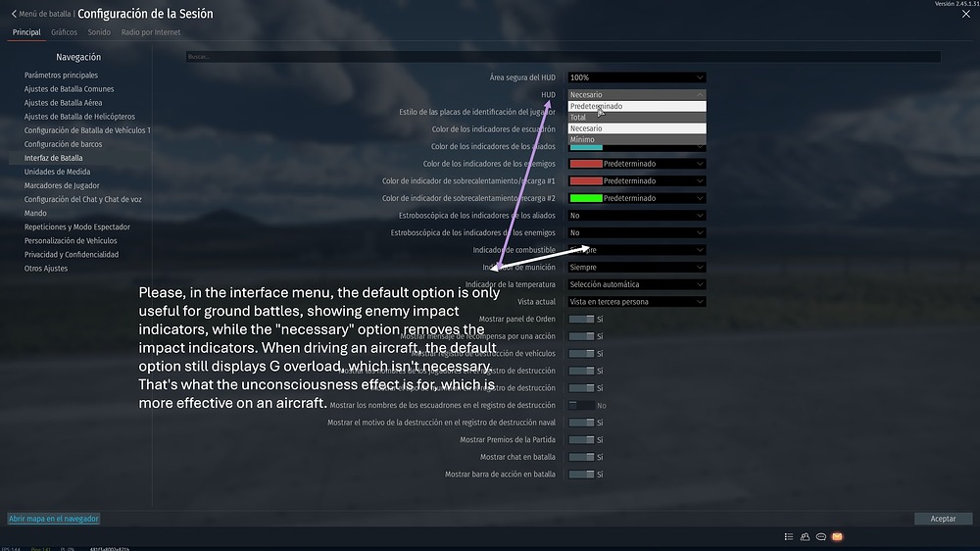Viewport: 980px width, 551px height.
Task: Click the red overheating #1 color swatch
Action: coord(586,180)
